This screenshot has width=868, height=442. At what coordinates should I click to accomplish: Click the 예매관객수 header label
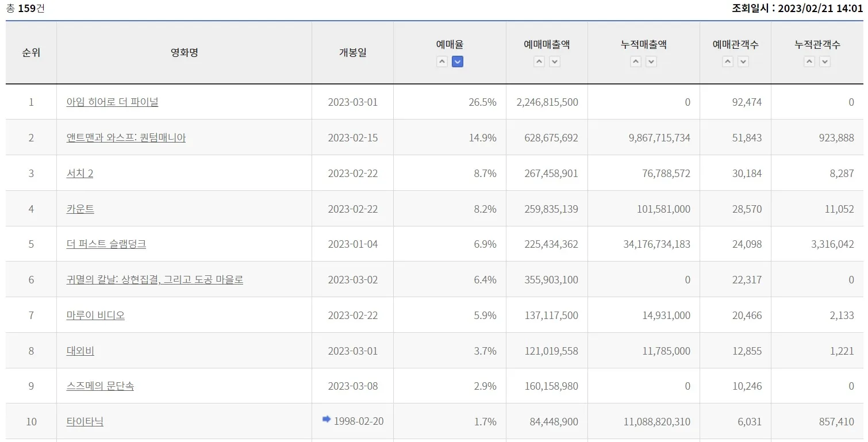(735, 45)
